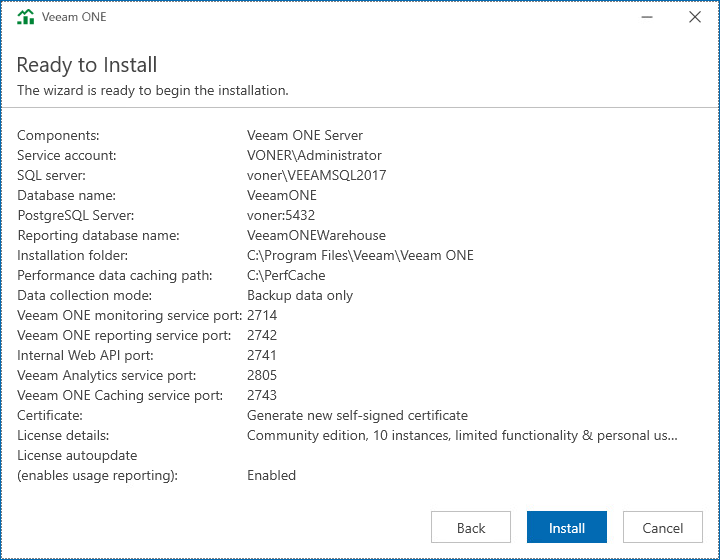
Task: Click the 'C:\PerfCache' caching path value
Action: coord(286,275)
